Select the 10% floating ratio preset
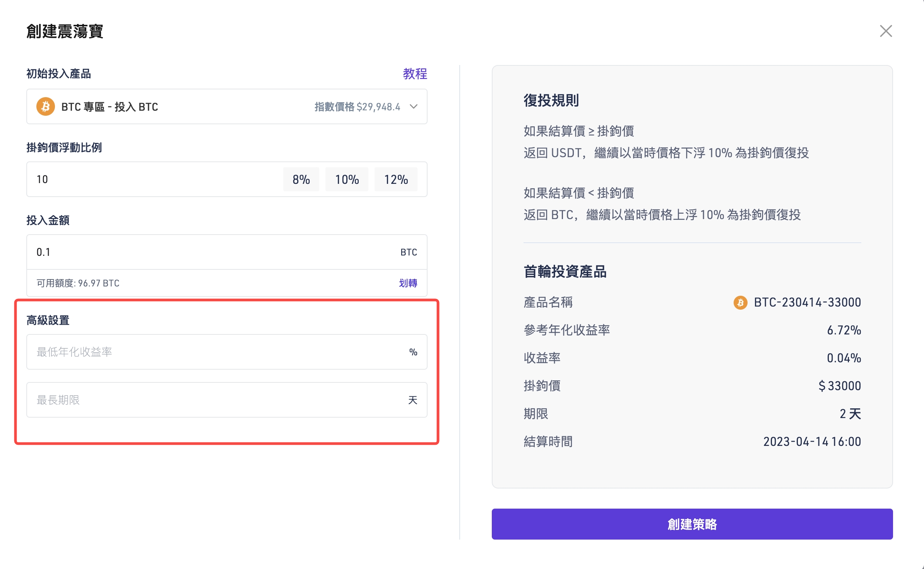Screen dimensions: 924x569 [x=347, y=179]
